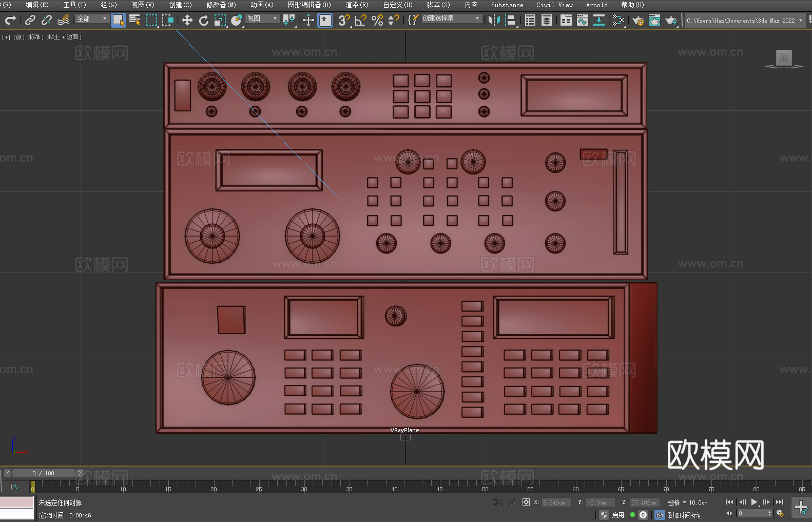
Task: Toggle the 3D Snaps button
Action: click(x=344, y=20)
